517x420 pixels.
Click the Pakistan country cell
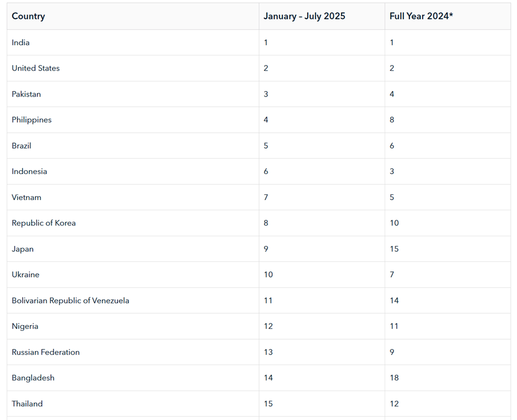click(27, 94)
